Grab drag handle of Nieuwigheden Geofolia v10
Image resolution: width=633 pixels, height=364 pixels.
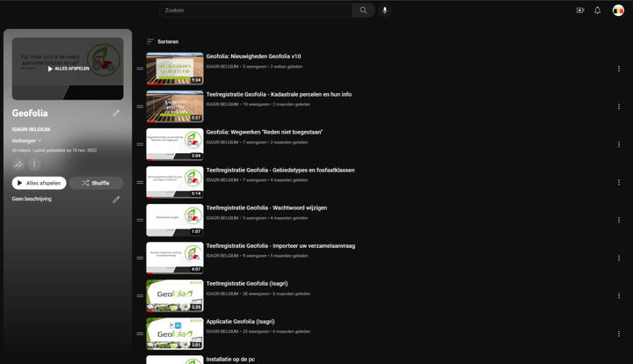(140, 69)
